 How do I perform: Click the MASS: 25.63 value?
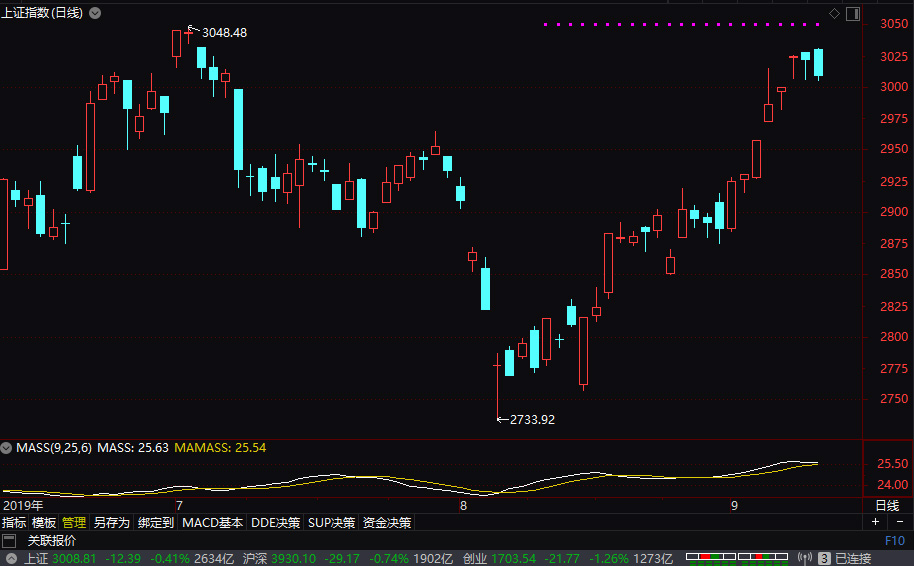(x=133, y=448)
